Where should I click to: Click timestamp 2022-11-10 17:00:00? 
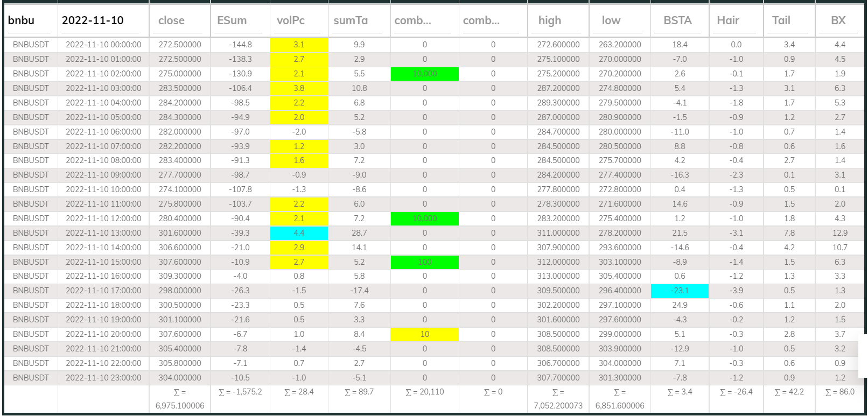click(103, 291)
